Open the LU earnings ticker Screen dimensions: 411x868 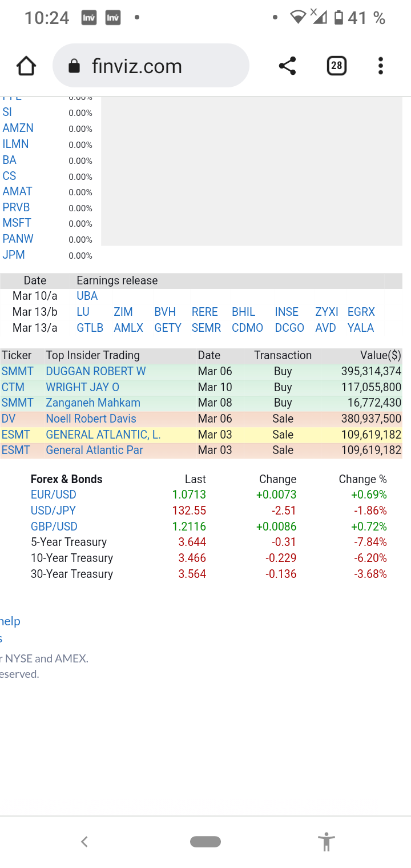(83, 312)
